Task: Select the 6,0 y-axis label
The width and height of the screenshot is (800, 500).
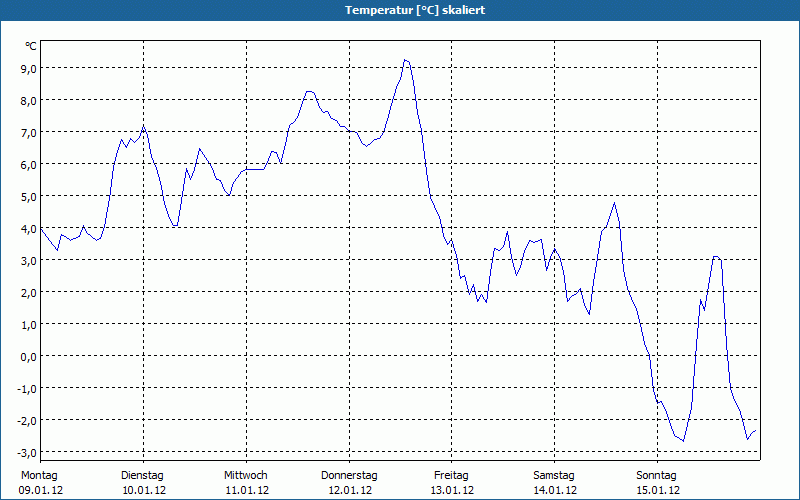Action: (x=28, y=164)
